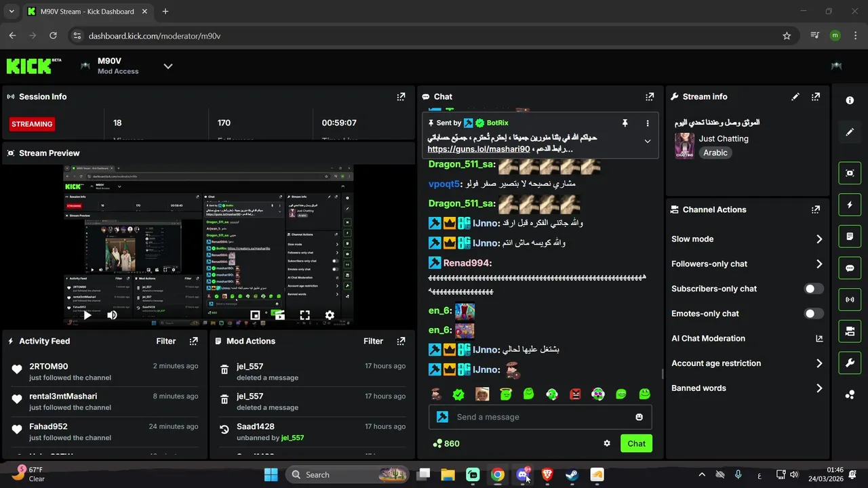Image resolution: width=868 pixels, height=488 pixels.
Task: Click the Arabic language tag
Action: (x=715, y=153)
